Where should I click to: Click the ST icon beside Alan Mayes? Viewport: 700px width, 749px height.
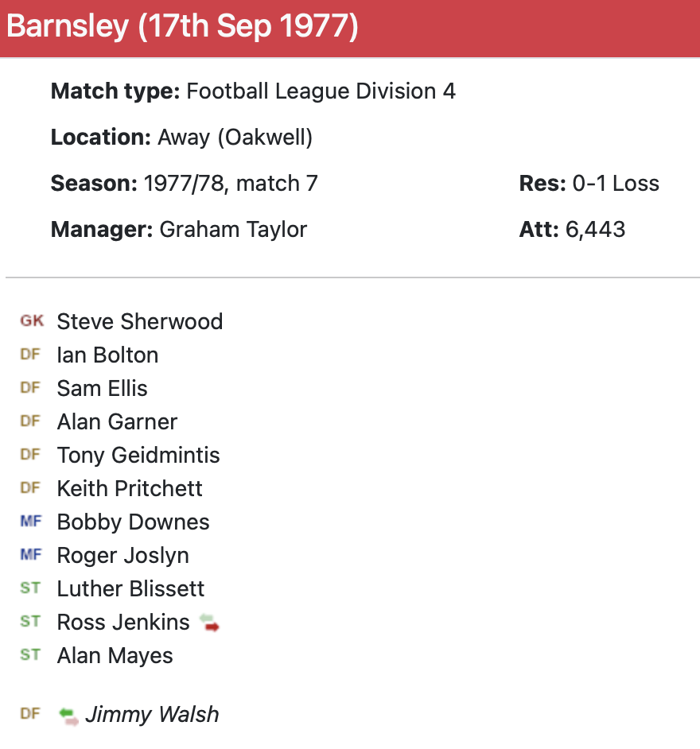30,655
